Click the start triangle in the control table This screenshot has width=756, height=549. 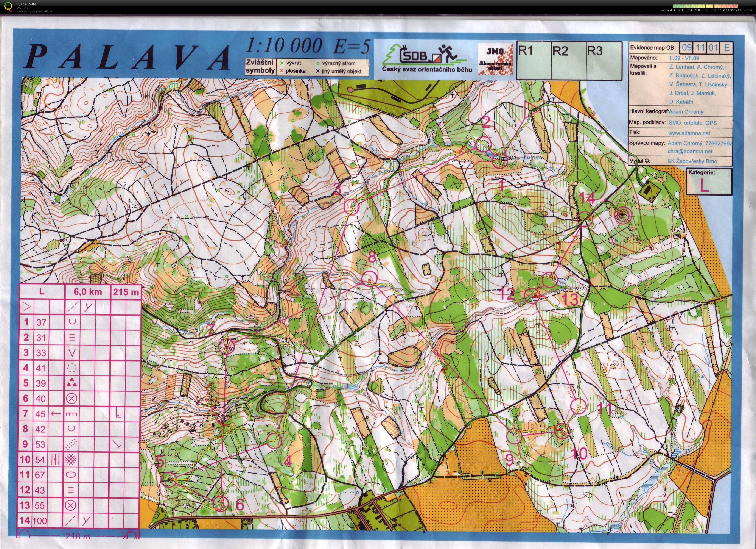click(26, 307)
